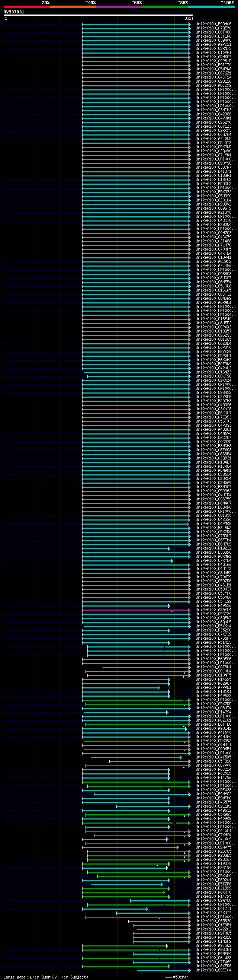The image size is (238, 980).
Task: Select label UniRef100_C1BGP1
Action: click(214, 176)
